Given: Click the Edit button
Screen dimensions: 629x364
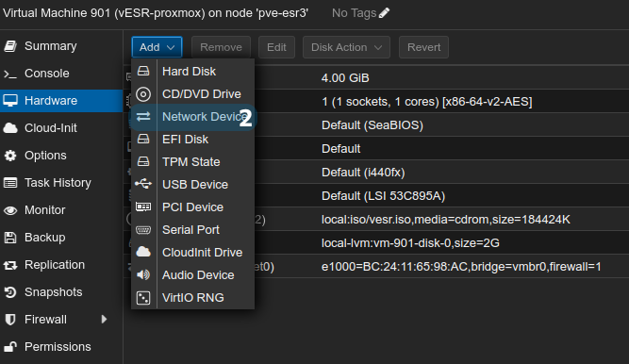Looking at the screenshot, I should coord(277,47).
